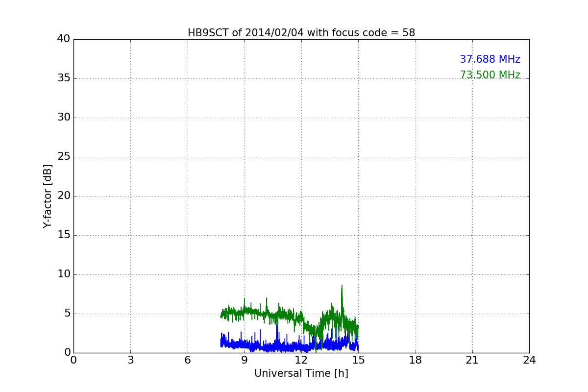Click the x-axis tick label '3'
The height and width of the screenshot is (392, 588).
coord(130,360)
